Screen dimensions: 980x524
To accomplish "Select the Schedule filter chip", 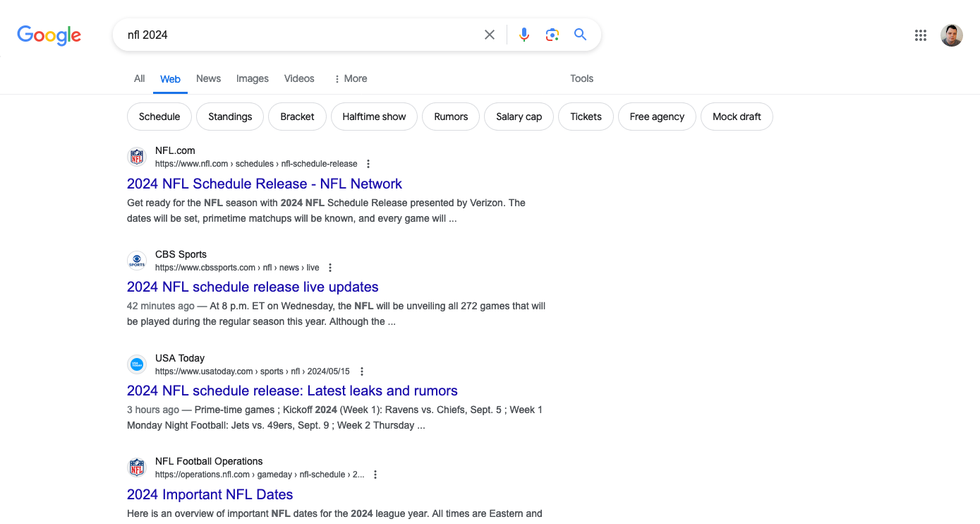I will coord(159,117).
